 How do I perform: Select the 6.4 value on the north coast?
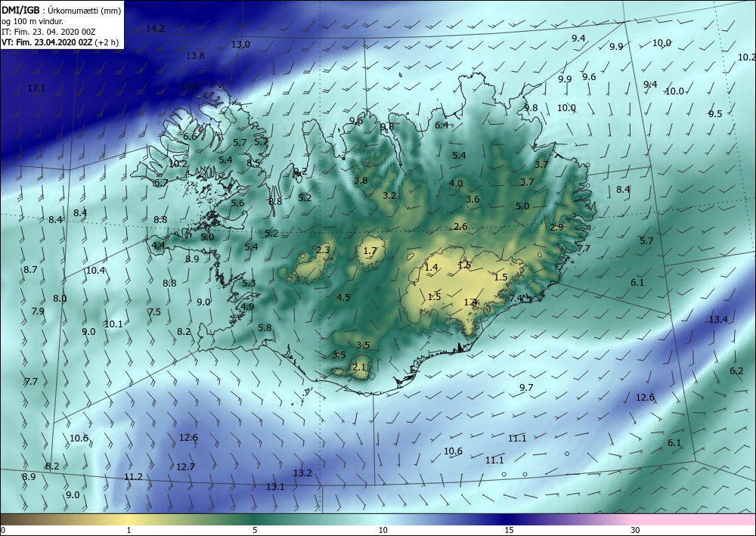tap(442, 125)
